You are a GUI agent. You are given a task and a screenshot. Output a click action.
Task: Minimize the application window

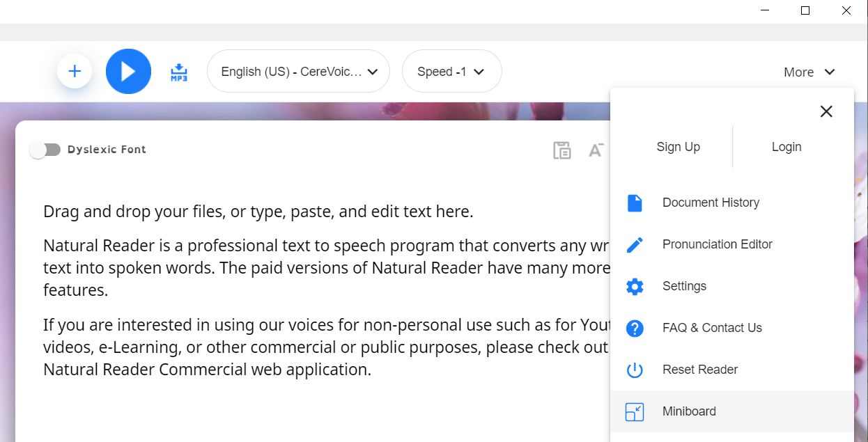point(764,10)
